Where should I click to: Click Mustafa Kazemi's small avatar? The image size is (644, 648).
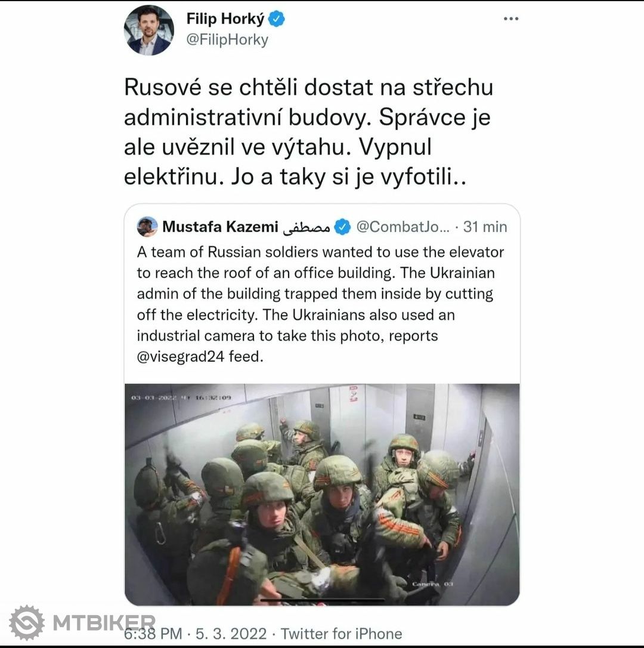point(147,227)
